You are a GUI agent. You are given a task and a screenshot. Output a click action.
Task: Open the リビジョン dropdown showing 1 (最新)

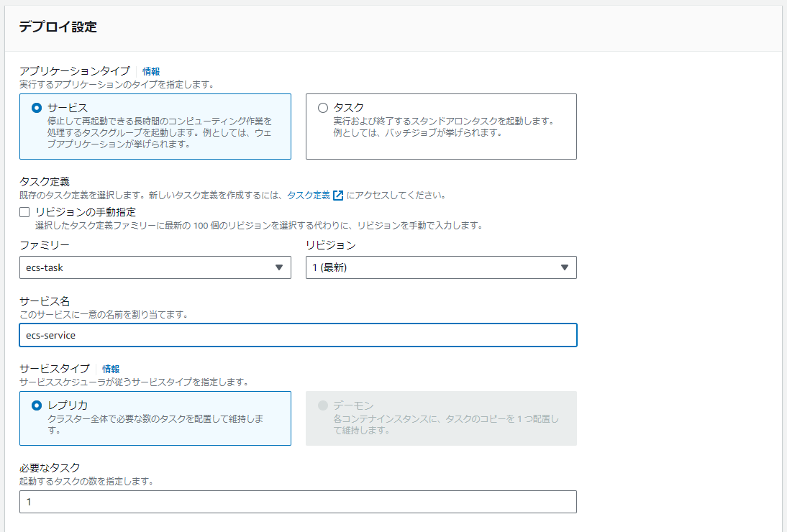(x=441, y=267)
